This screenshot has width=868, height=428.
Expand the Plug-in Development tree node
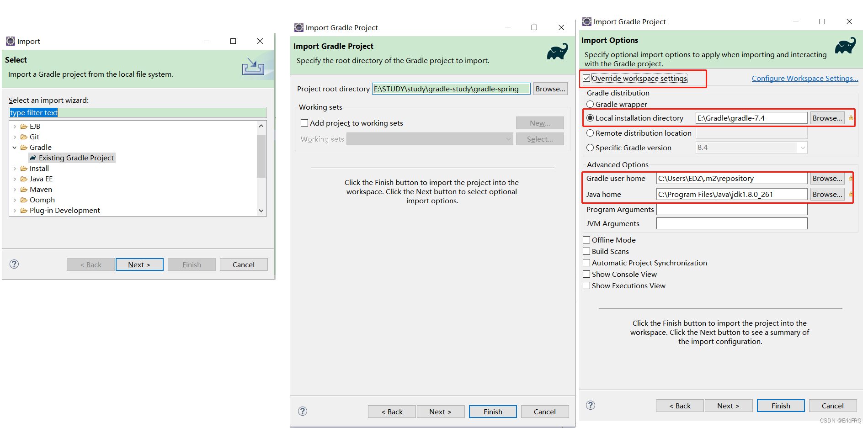(x=15, y=211)
